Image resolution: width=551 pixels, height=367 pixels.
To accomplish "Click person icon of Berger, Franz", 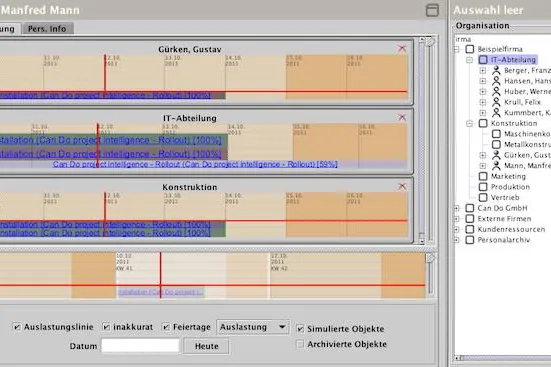I will click(496, 70).
